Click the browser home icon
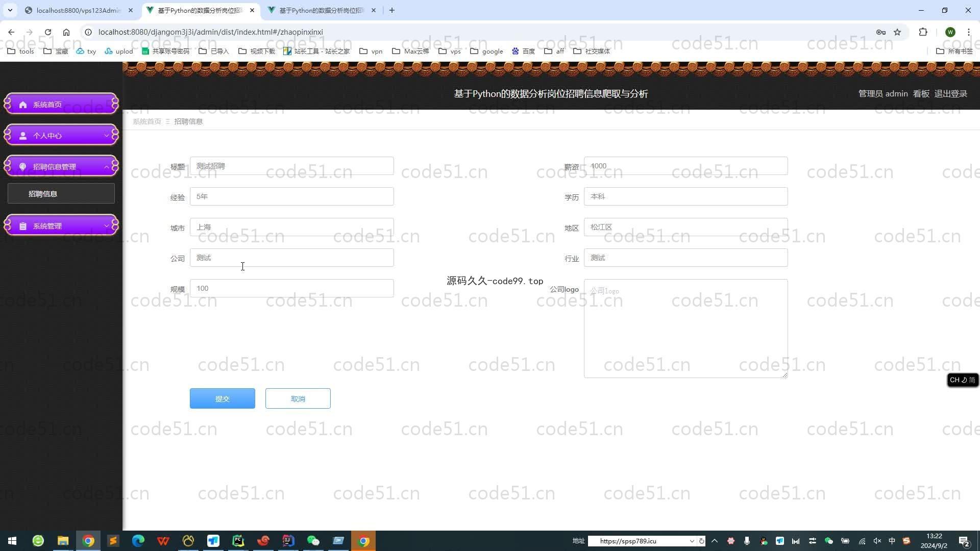Image resolution: width=980 pixels, height=551 pixels. pyautogui.click(x=66, y=32)
